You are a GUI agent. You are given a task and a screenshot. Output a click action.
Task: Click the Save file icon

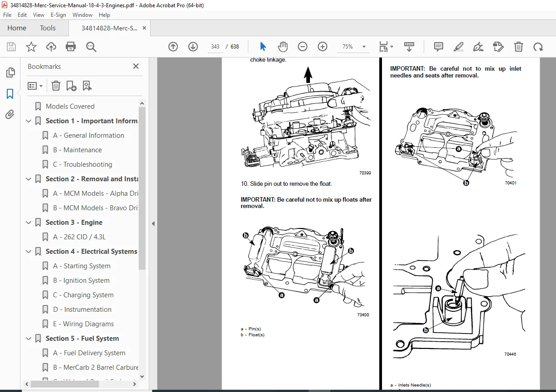[x=11, y=47]
